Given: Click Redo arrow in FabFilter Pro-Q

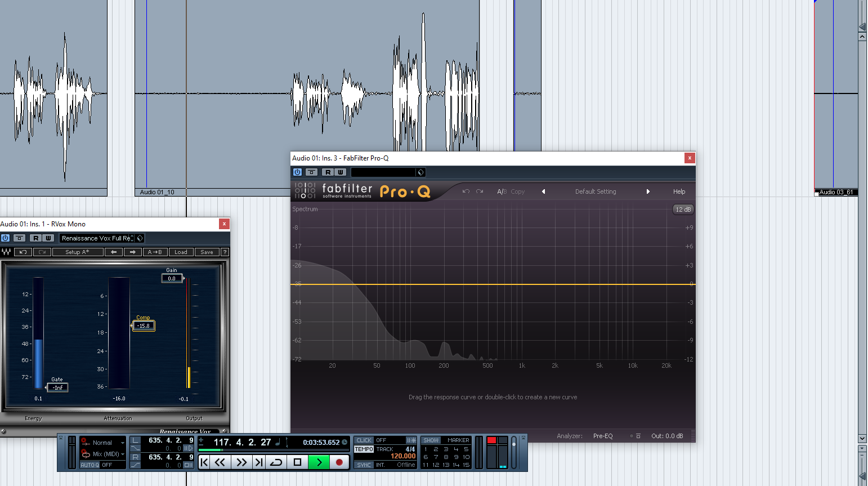Looking at the screenshot, I should click(480, 191).
